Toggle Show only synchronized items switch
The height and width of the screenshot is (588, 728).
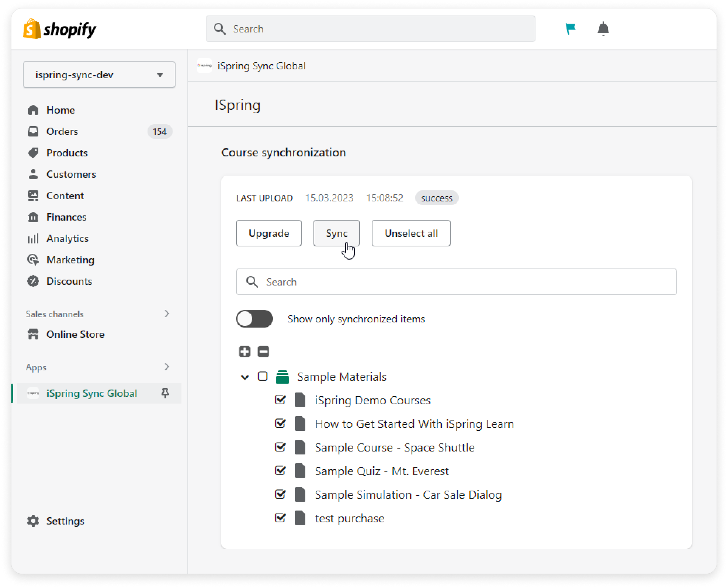coord(254,319)
